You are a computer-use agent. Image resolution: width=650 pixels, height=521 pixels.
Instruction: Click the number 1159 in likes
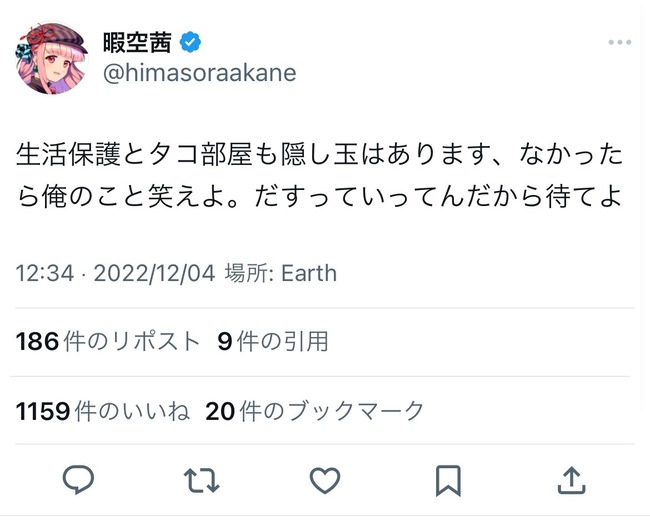tap(38, 410)
